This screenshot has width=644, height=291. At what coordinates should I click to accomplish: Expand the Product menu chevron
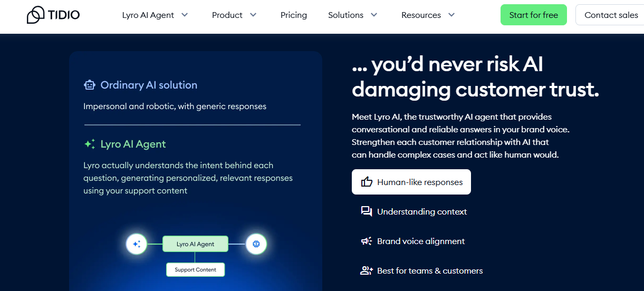(x=253, y=15)
